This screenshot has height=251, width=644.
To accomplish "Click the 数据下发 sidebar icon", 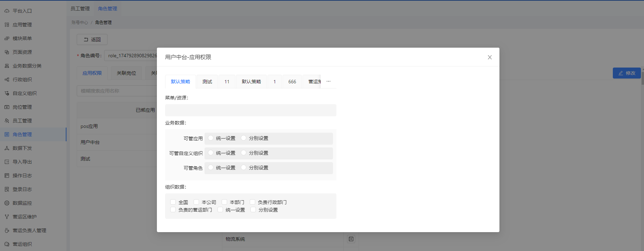I will [x=7, y=148].
